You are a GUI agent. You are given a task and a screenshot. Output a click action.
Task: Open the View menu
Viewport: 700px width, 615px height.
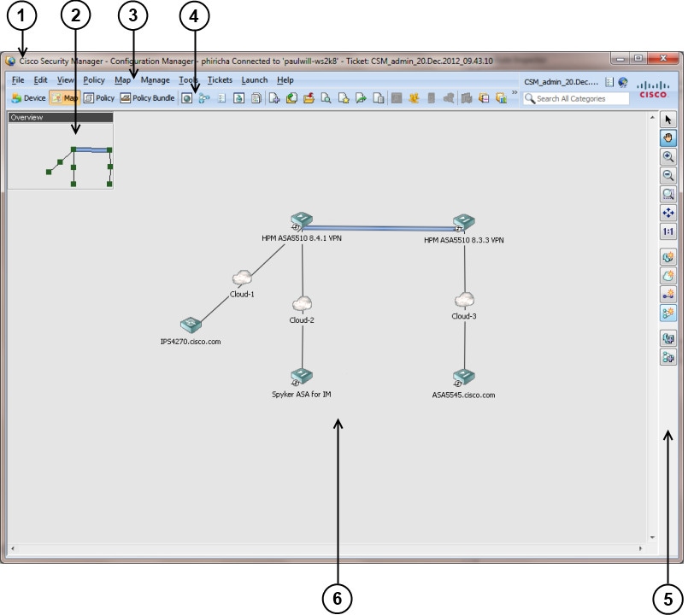click(65, 80)
